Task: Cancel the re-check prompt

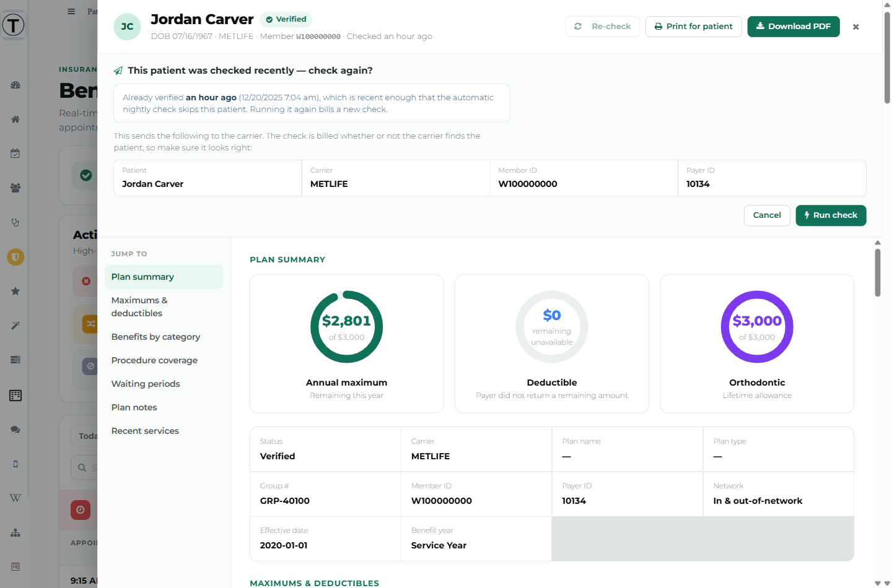Action: click(x=767, y=215)
